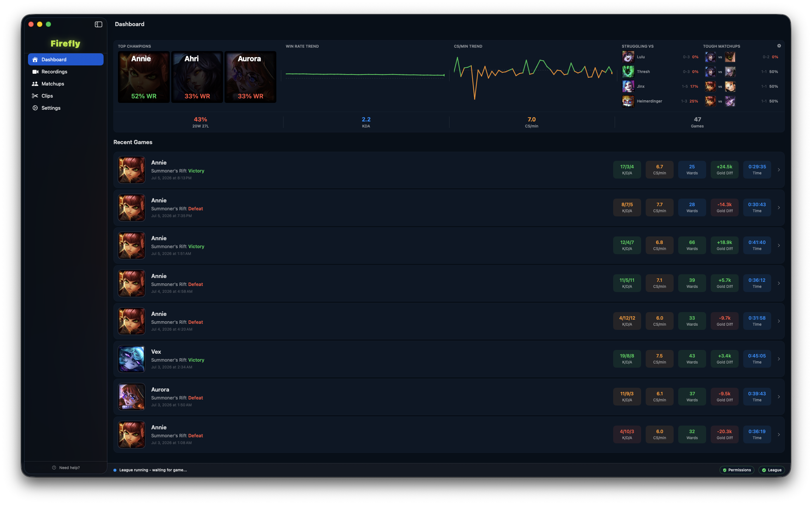Expand the Annie 4/10/3 game chevron

coord(779,435)
